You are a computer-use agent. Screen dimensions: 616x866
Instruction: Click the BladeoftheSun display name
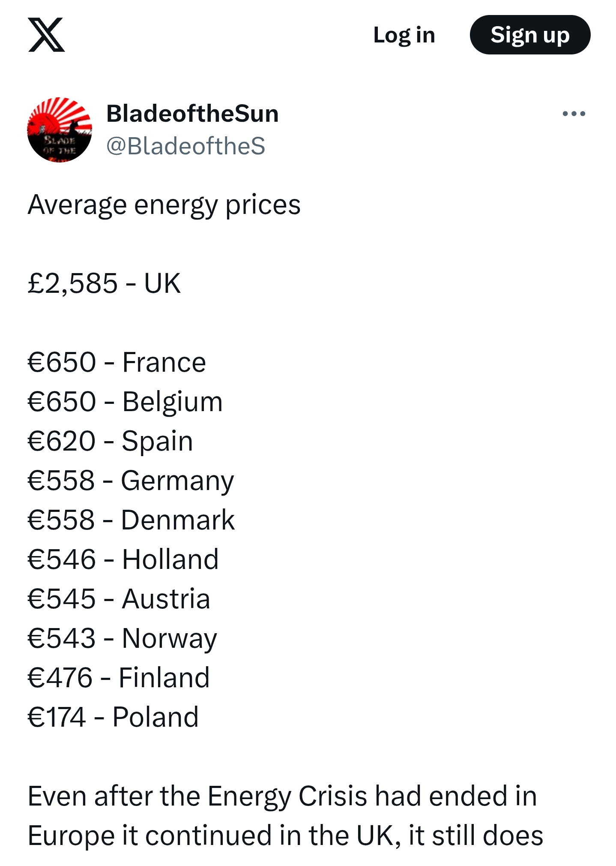[192, 114]
